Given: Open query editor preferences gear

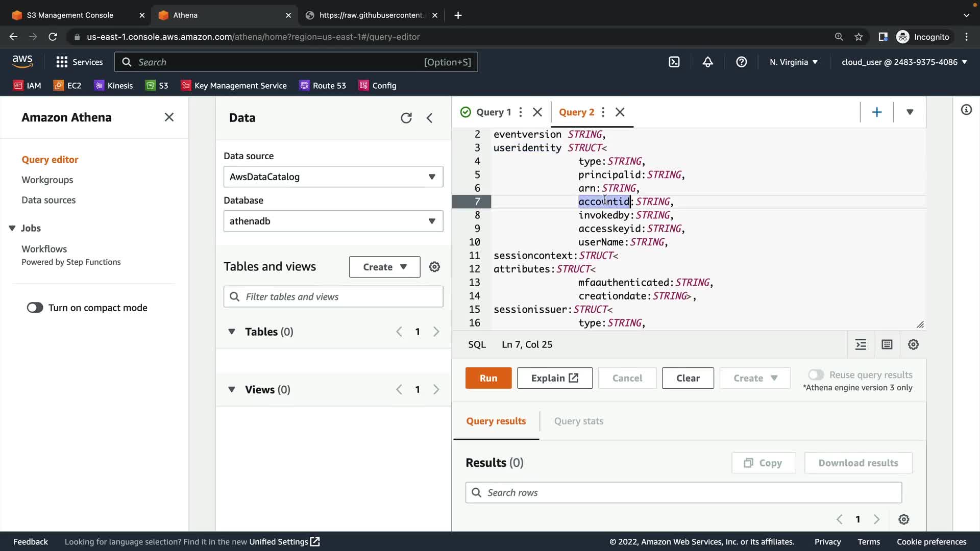Looking at the screenshot, I should pyautogui.click(x=913, y=344).
